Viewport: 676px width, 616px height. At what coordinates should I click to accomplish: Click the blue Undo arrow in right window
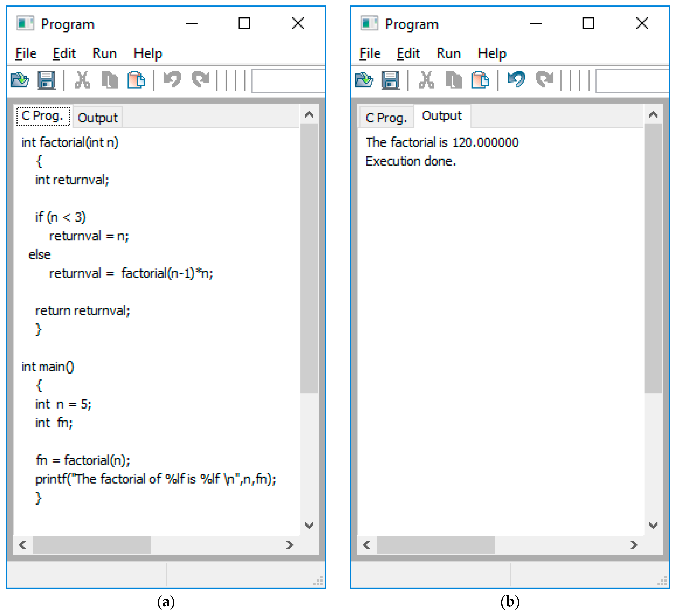[516, 79]
